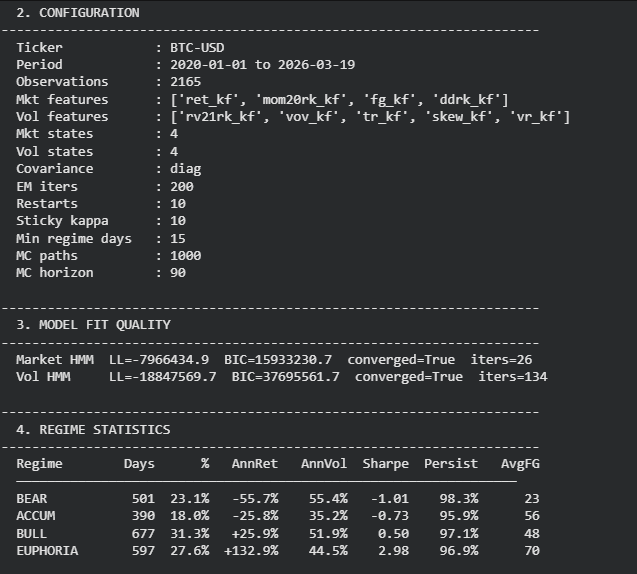The width and height of the screenshot is (637, 574).
Task: Click the EM iters value 200
Action: click(x=182, y=186)
